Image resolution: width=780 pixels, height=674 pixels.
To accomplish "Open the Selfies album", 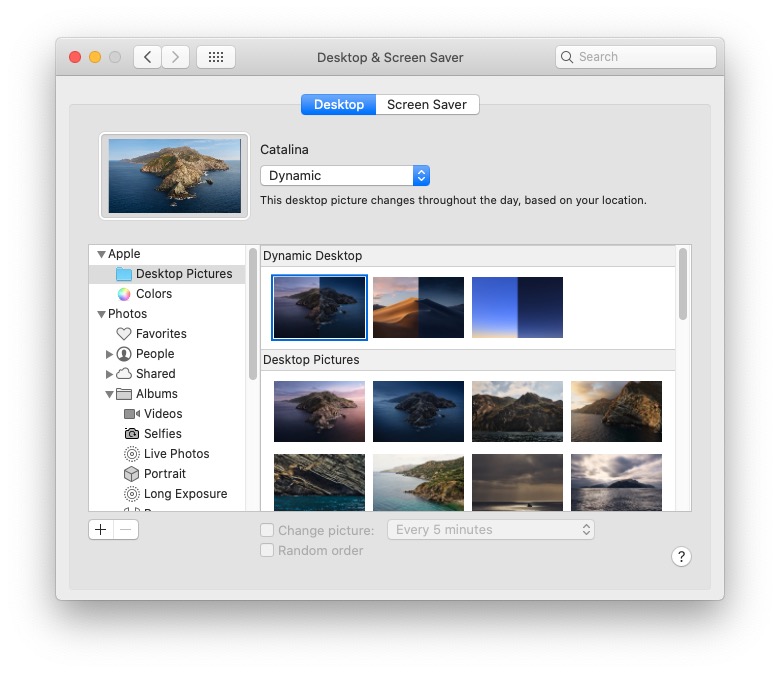I will coord(167,434).
